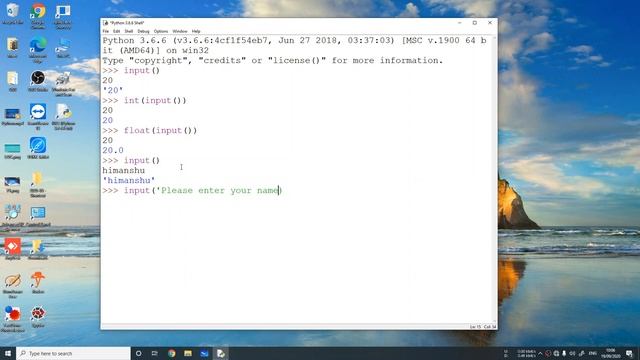
Task: Click the '20.0' output value
Action: (x=113, y=150)
